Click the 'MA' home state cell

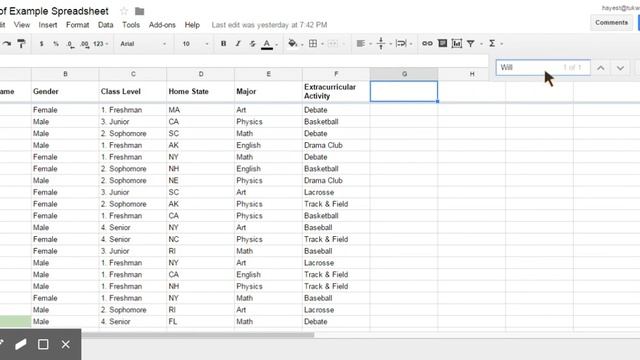pos(200,110)
